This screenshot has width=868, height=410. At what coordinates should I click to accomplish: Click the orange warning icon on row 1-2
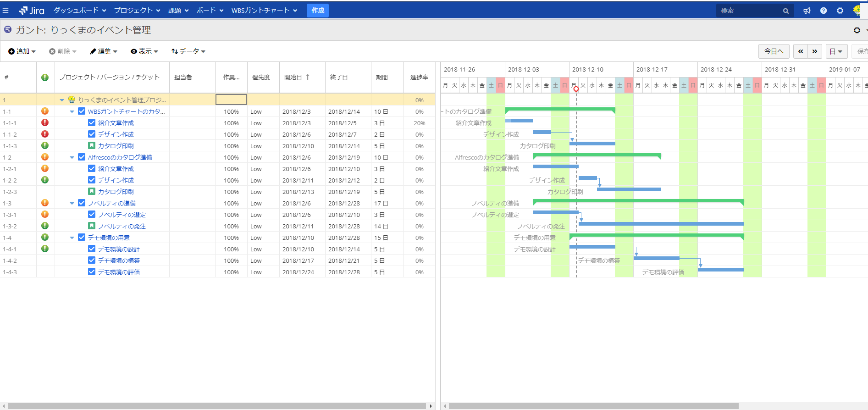coord(45,157)
